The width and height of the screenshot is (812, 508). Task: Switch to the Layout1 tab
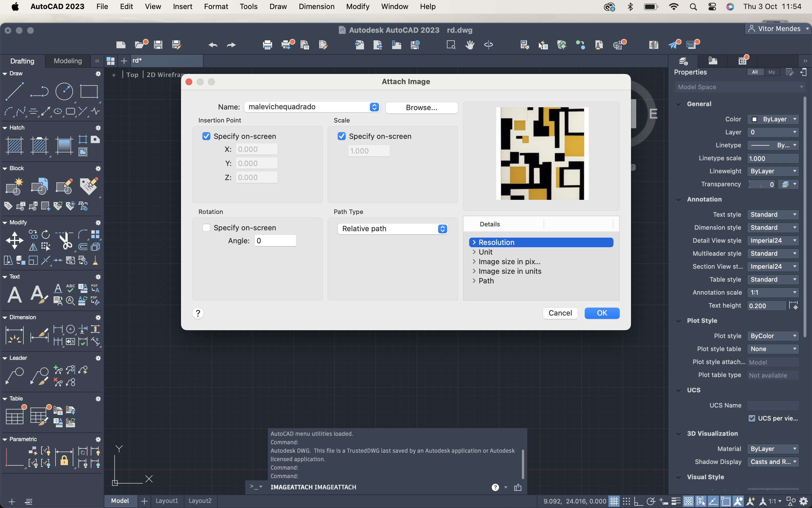click(x=167, y=501)
